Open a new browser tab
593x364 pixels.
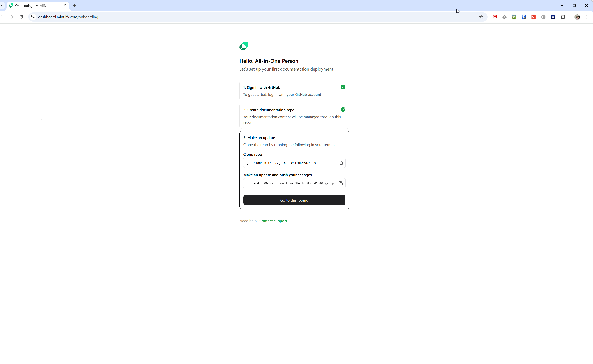click(x=74, y=6)
